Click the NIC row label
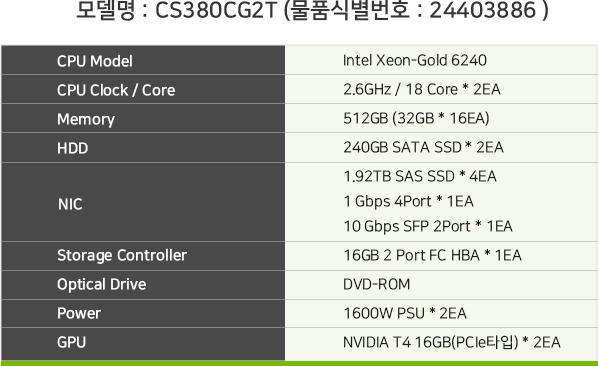598x366 pixels. tap(70, 204)
